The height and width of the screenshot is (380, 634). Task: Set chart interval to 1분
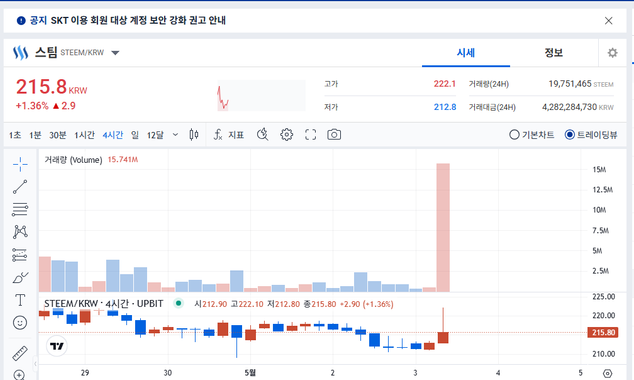(35, 135)
